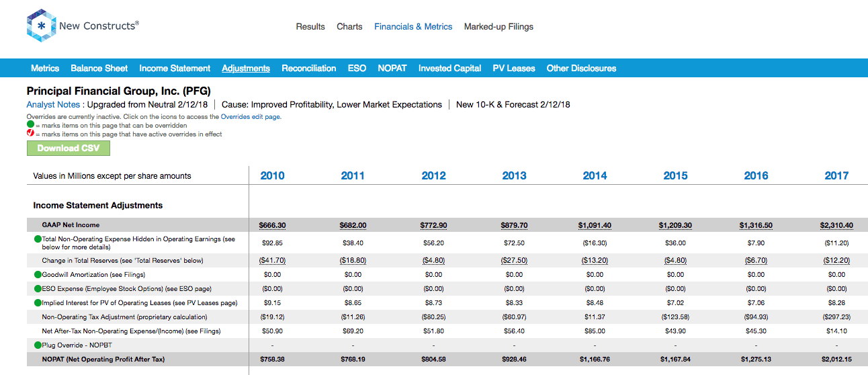
Task: Click GAAP Net Income value $1,091.40
Action: click(x=595, y=225)
